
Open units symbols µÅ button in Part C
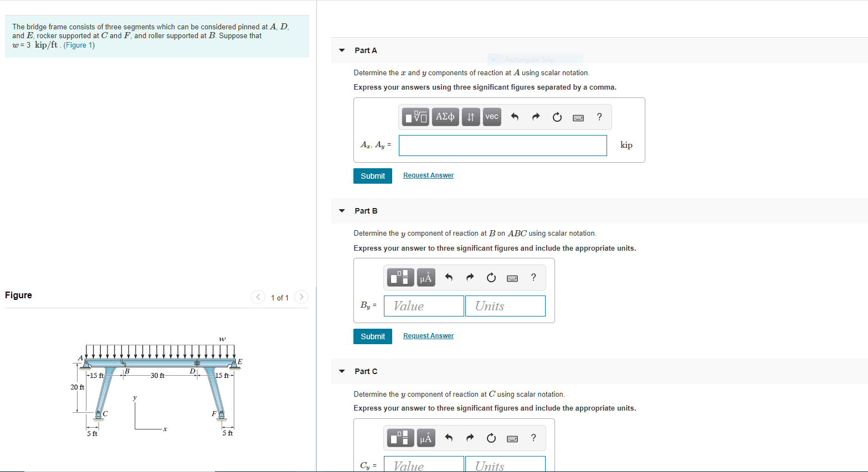[426, 438]
